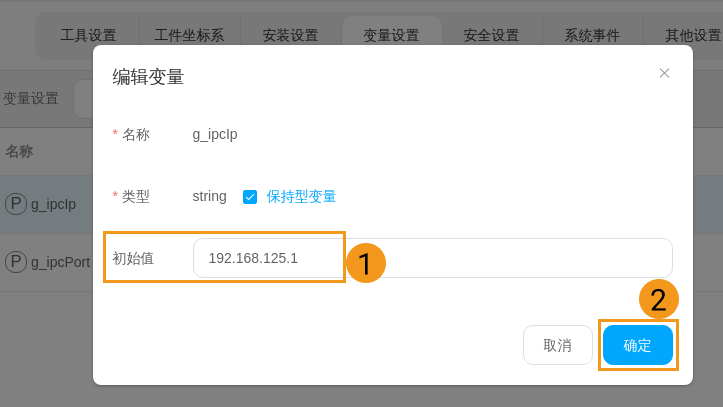
Task: Close the 编辑变量 dialog
Action: (664, 73)
